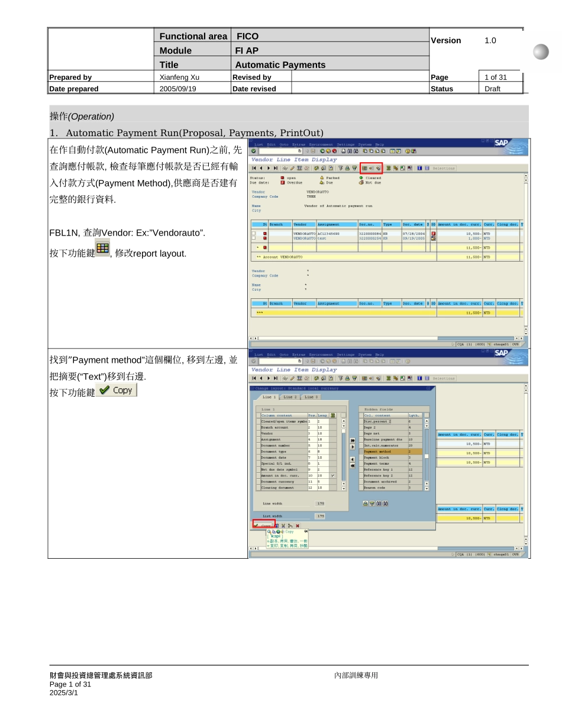Image resolution: width=562 pixels, height=728 pixels.
Task: Click the Doc. date column header, top list
Action: tap(414, 224)
